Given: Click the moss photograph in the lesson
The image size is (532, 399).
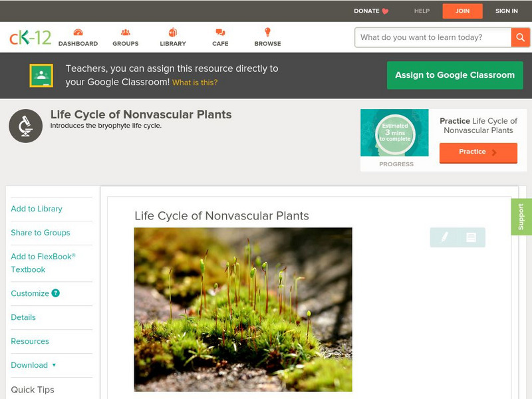Looking at the screenshot, I should tap(243, 309).
